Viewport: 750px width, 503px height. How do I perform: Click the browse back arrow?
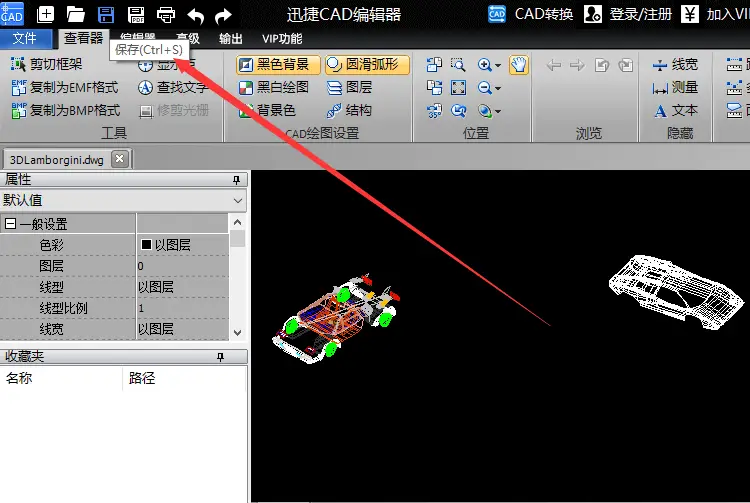click(x=553, y=65)
